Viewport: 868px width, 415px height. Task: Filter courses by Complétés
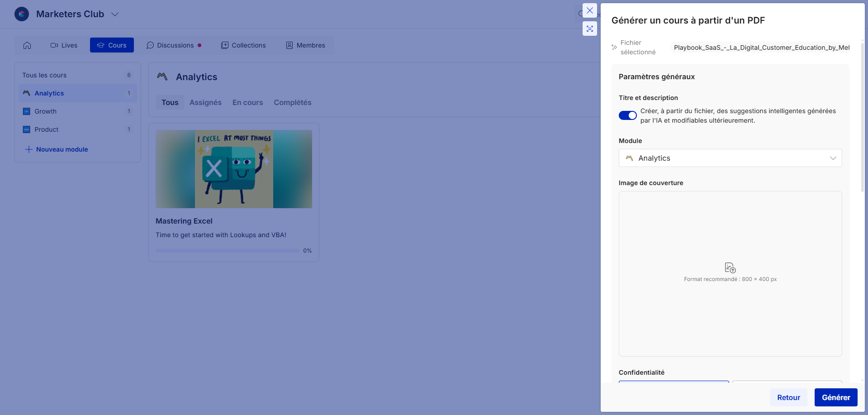pyautogui.click(x=292, y=102)
